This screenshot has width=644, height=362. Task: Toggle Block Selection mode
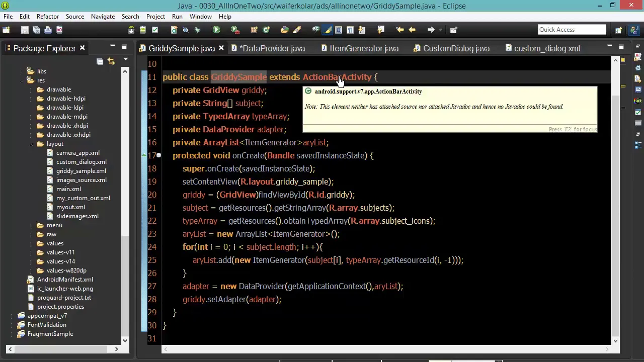(339, 30)
